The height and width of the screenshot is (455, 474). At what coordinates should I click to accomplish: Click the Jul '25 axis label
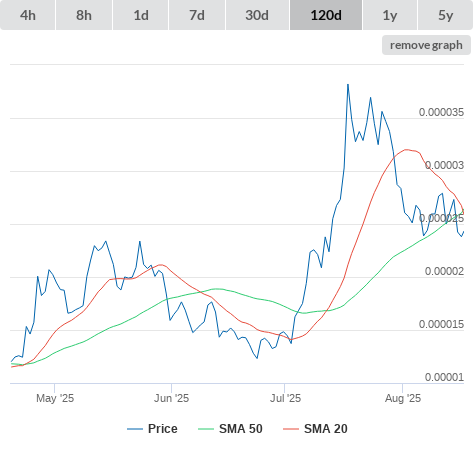pyautogui.click(x=285, y=398)
